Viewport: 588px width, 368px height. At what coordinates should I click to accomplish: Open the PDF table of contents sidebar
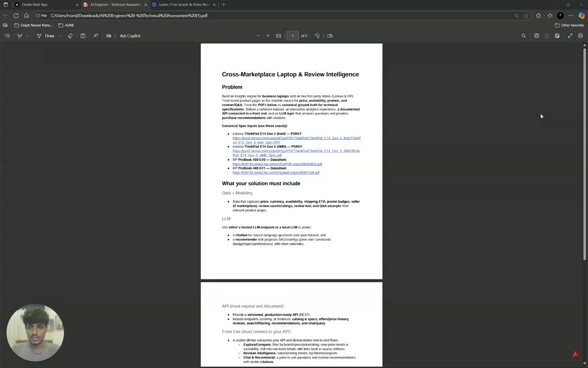7,36
